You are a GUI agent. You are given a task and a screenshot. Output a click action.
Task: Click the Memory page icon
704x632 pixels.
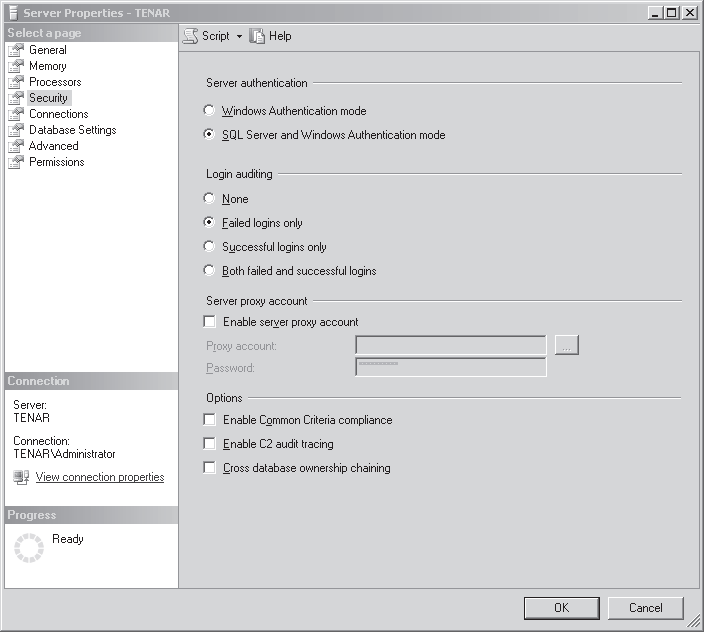(x=16, y=66)
